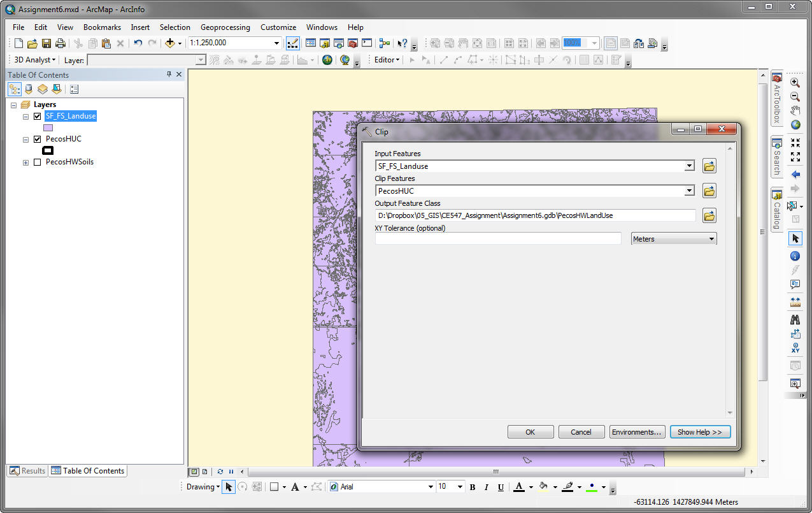Zoom to full extent globe icon

(795, 125)
